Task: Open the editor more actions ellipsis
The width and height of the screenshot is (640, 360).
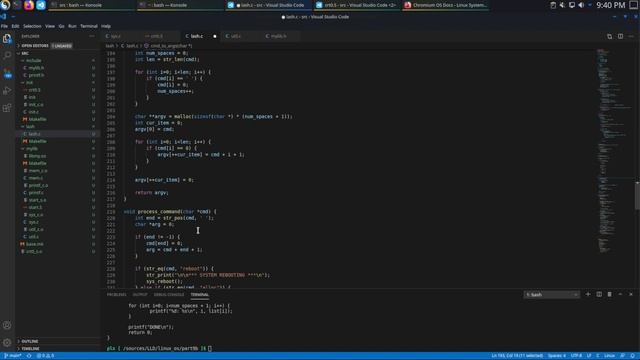Action: tap(631, 36)
